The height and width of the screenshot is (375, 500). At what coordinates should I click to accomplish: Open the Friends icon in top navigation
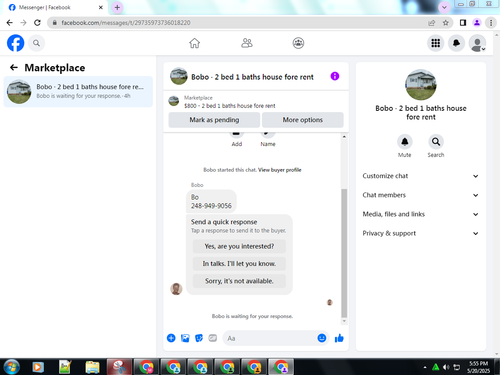(247, 43)
